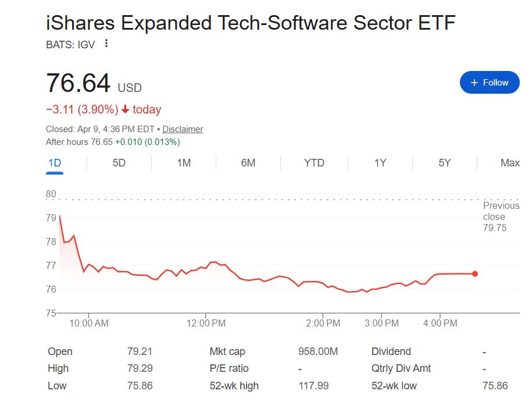Click the Mkt cap value 958.00M

click(317, 351)
